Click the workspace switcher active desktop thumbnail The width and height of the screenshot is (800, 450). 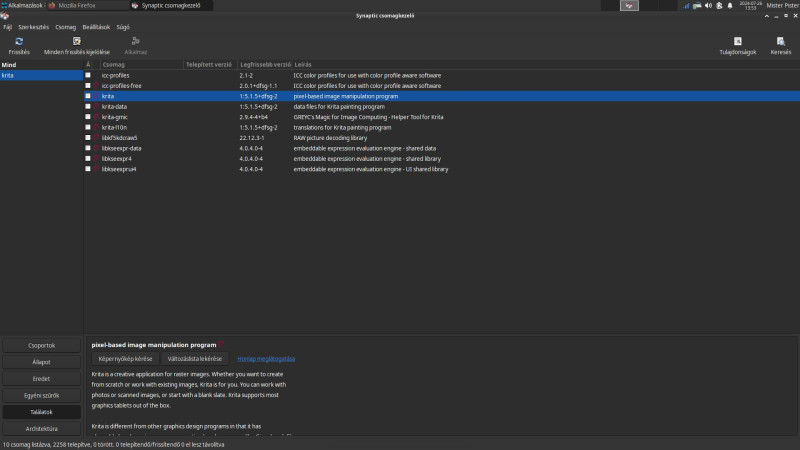(x=629, y=6)
